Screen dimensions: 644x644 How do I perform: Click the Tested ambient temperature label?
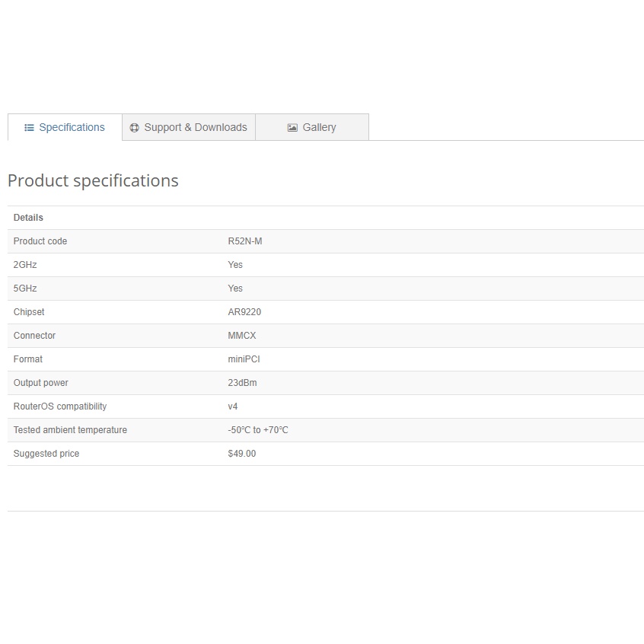tap(70, 430)
